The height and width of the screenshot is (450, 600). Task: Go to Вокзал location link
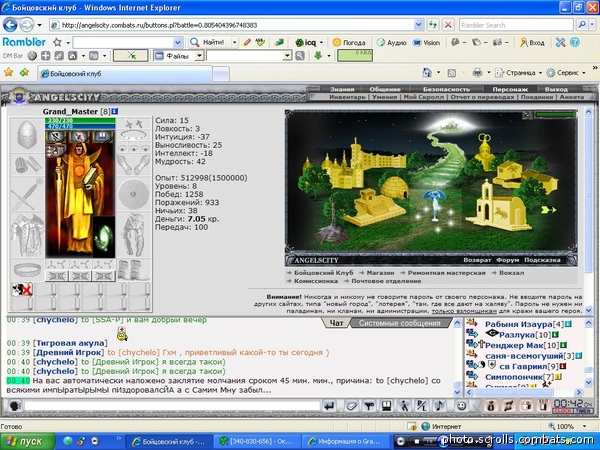tap(511, 273)
